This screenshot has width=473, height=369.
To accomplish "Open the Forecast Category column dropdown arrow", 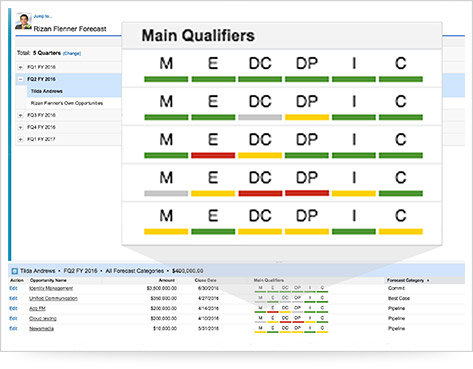I will (428, 281).
